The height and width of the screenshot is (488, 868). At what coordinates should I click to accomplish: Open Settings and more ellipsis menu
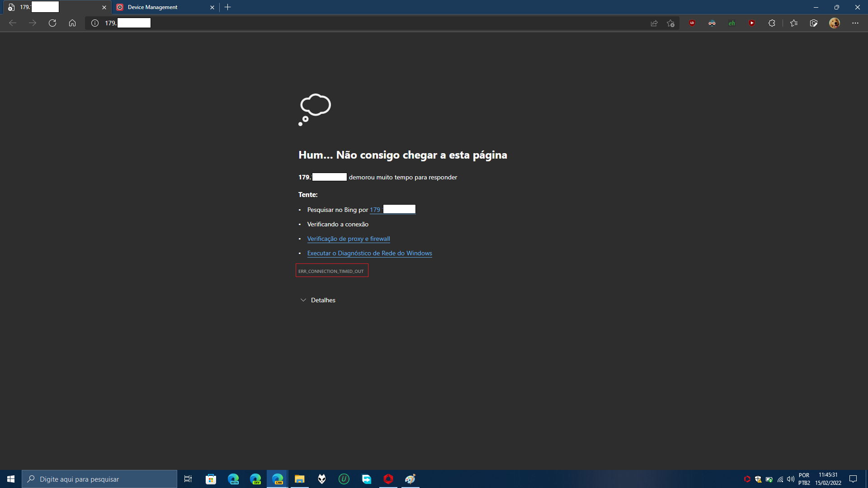click(x=855, y=23)
